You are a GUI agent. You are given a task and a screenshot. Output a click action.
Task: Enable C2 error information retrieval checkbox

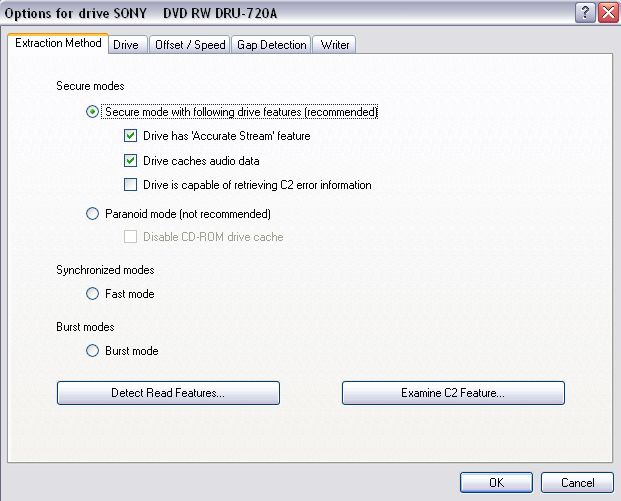[x=130, y=184]
